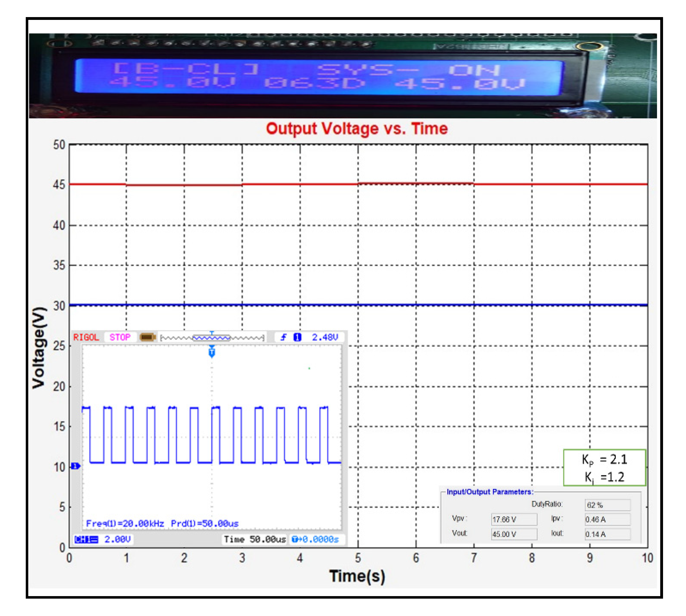Click the Output Voltage vs. Time title
This screenshot has height=616, width=686.
pos(356,129)
